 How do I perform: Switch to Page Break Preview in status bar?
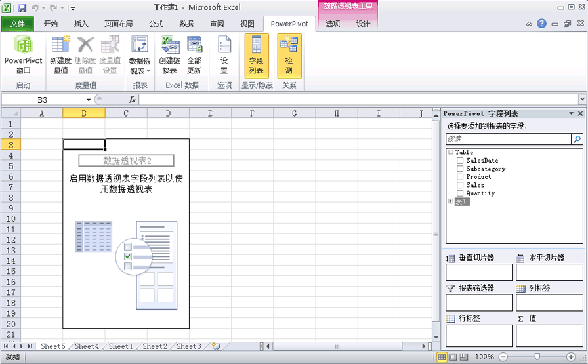[x=464, y=357]
